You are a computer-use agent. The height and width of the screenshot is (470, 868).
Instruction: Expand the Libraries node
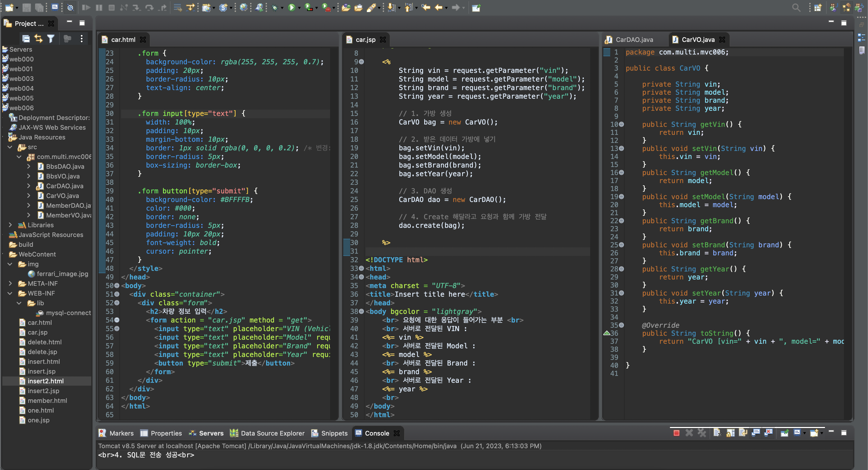10,225
